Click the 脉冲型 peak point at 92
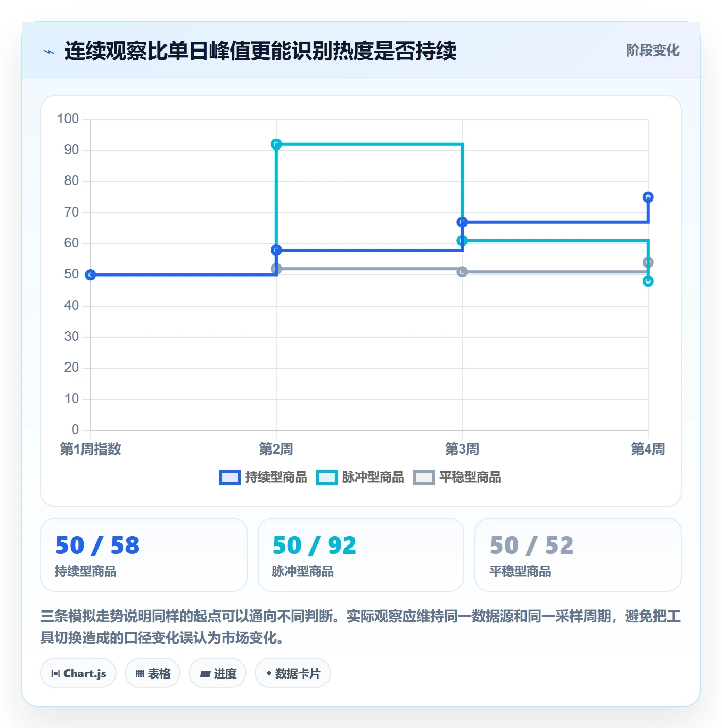The image size is (722, 728). point(276,144)
